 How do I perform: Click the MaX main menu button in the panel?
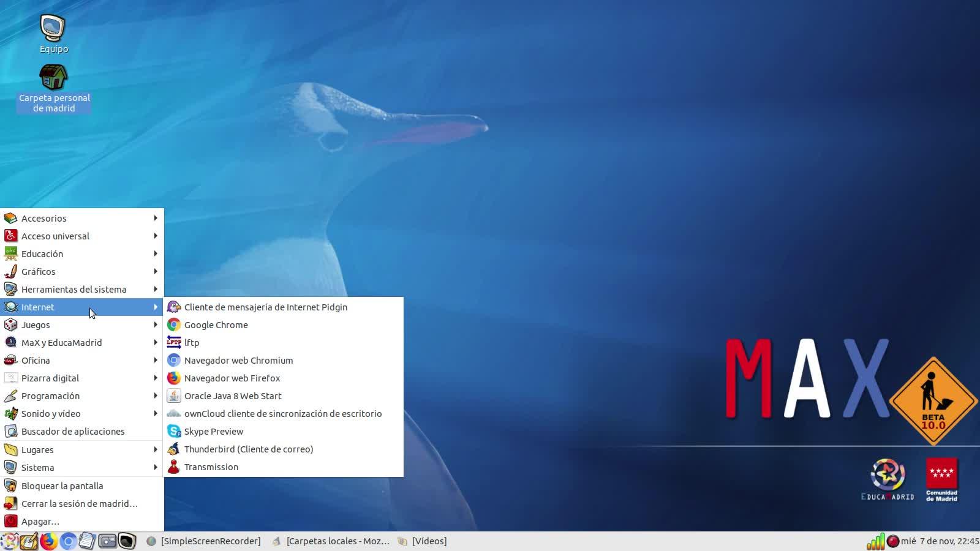click(x=9, y=541)
